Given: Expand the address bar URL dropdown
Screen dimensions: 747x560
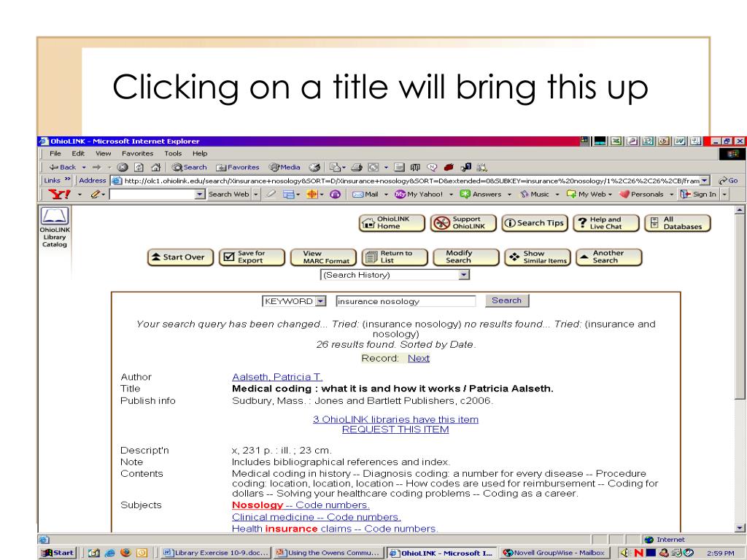Looking at the screenshot, I should point(705,181).
